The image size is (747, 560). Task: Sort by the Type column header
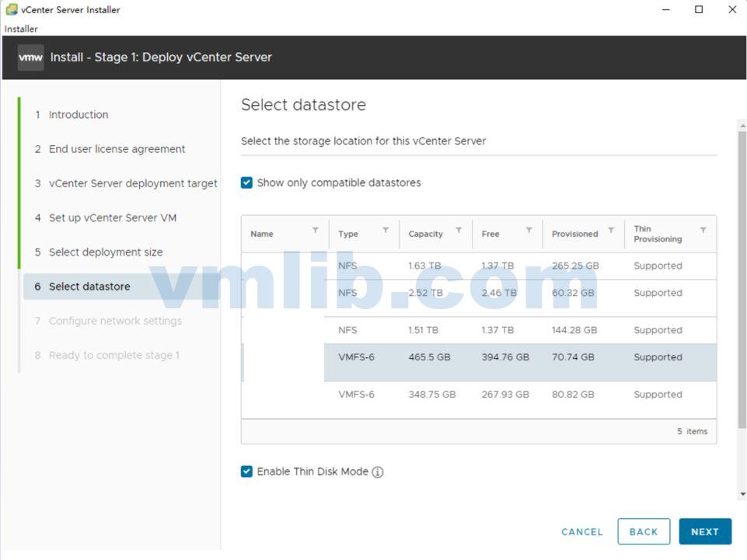coord(348,234)
